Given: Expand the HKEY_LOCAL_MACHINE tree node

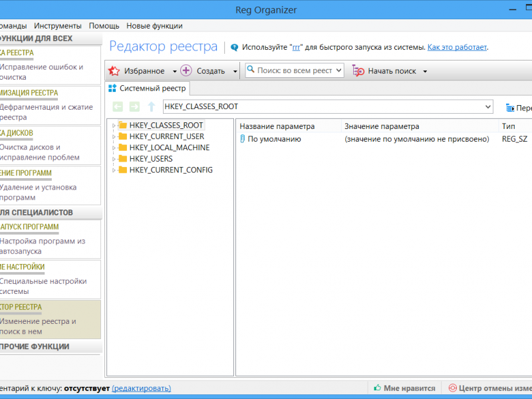Looking at the screenshot, I should (114, 148).
